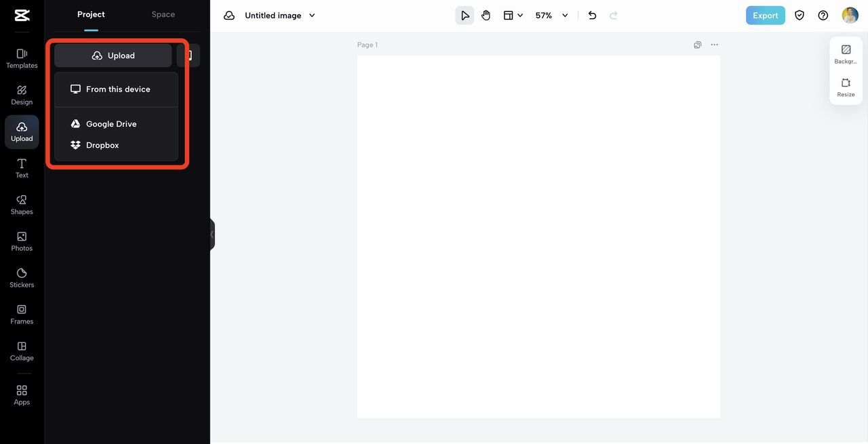Collapse the left side panel handle

[212, 235]
